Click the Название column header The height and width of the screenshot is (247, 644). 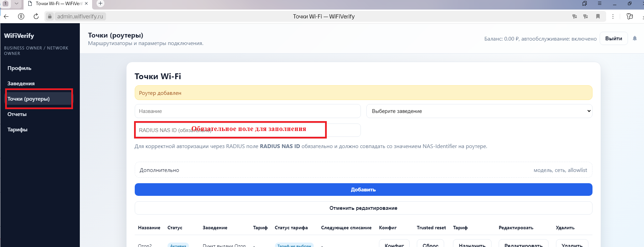(149, 228)
